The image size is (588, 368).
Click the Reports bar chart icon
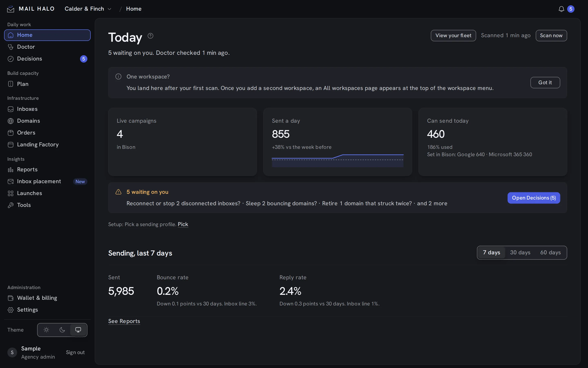coord(10,170)
